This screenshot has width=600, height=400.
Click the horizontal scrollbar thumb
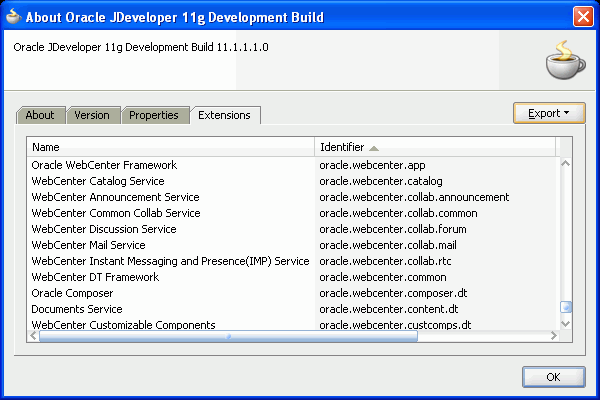pyautogui.click(x=228, y=336)
